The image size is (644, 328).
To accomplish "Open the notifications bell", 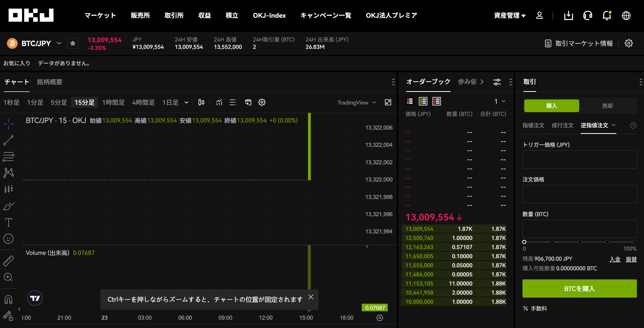I will point(607,15).
